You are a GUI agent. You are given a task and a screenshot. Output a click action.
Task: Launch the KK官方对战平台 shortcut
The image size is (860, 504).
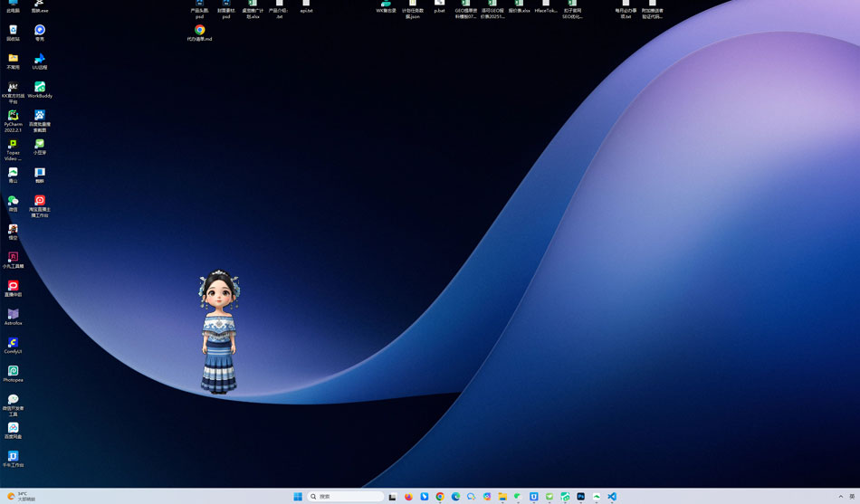tap(14, 92)
